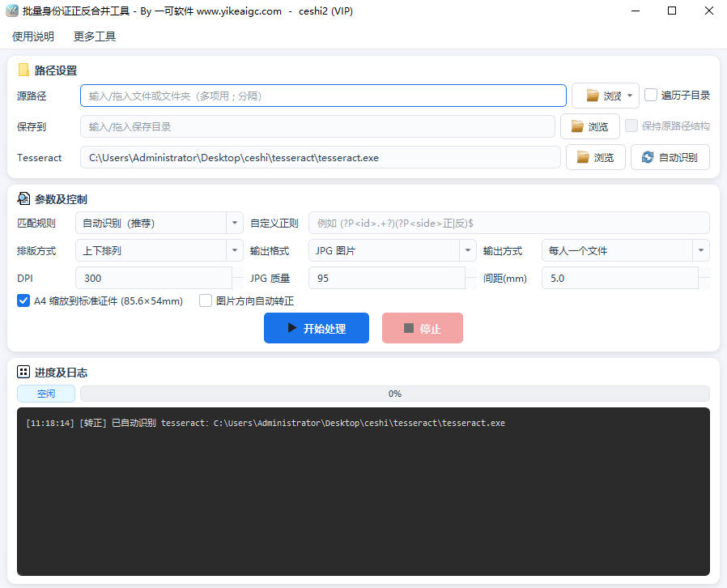Minimize the application window
Image resolution: width=727 pixels, height=588 pixels.
pos(636,11)
